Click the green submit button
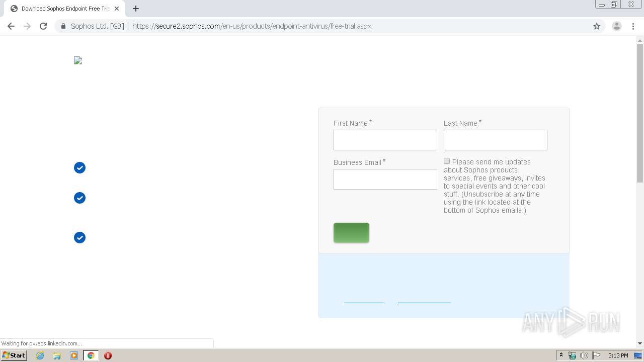The image size is (644, 362). (x=351, y=233)
